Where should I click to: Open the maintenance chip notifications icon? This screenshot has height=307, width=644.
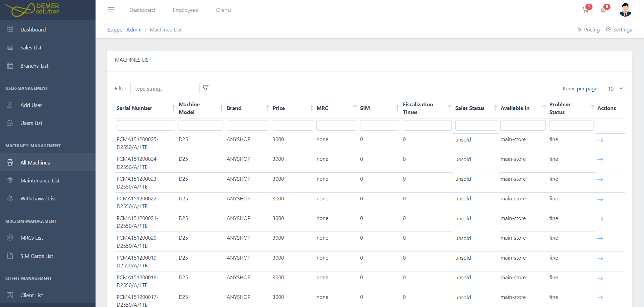pos(603,10)
